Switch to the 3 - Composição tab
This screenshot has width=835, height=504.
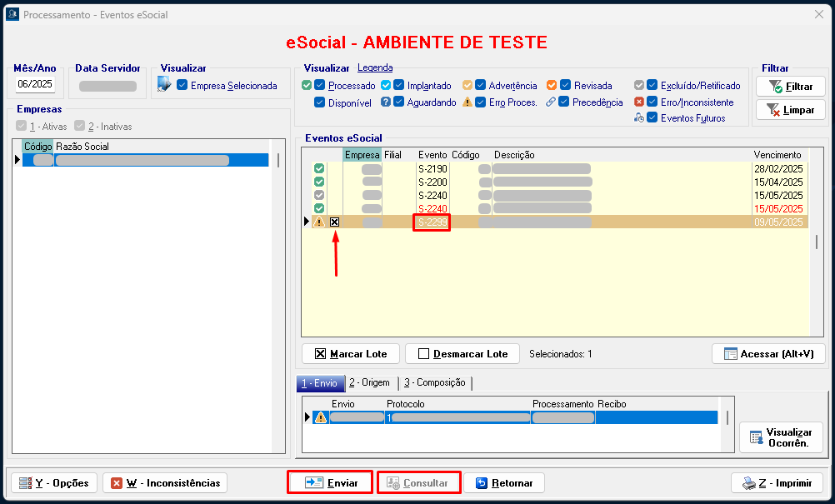point(434,383)
